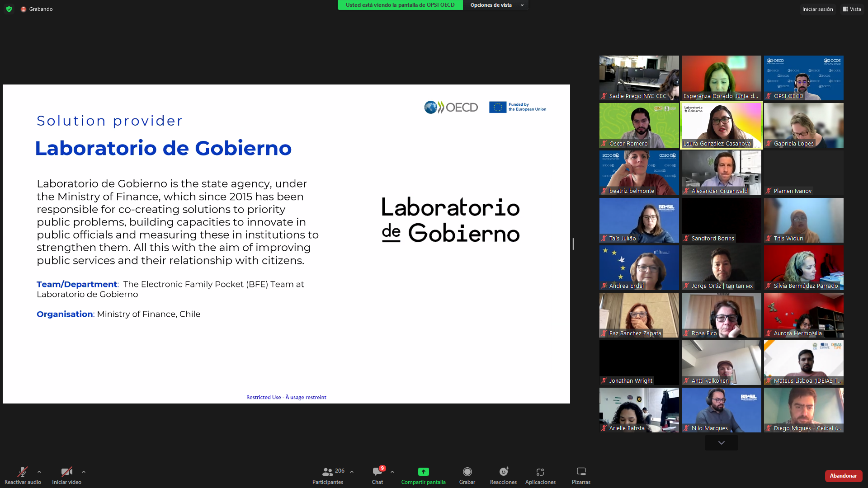Select Plamen Ivanov video tile
868x488 pixels.
[x=804, y=173]
